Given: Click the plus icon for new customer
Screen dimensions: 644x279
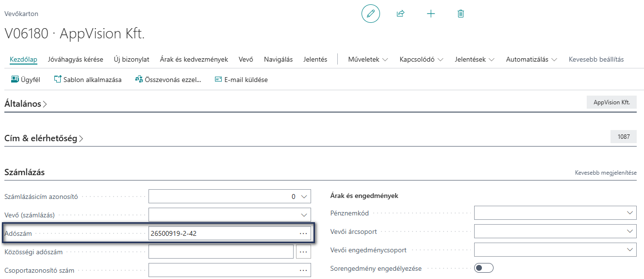Looking at the screenshot, I should pos(430,14).
